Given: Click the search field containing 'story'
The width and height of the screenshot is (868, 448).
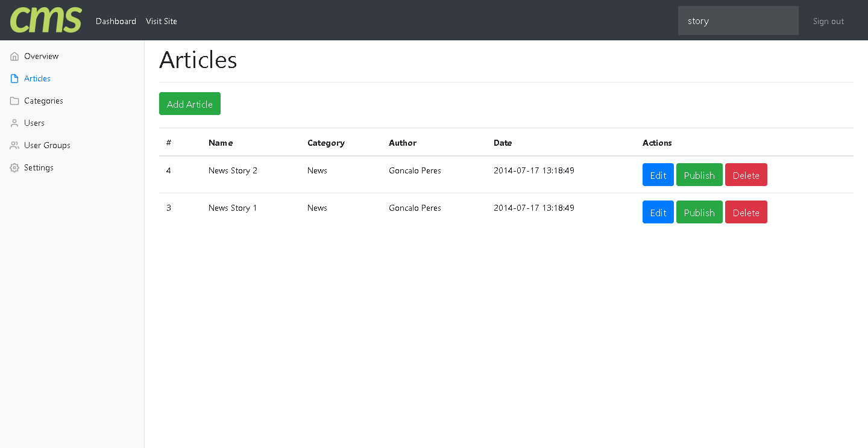Looking at the screenshot, I should [x=738, y=20].
